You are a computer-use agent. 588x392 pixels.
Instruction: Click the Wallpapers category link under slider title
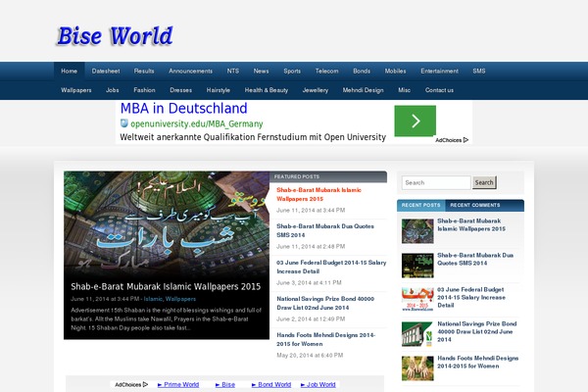pos(180,299)
